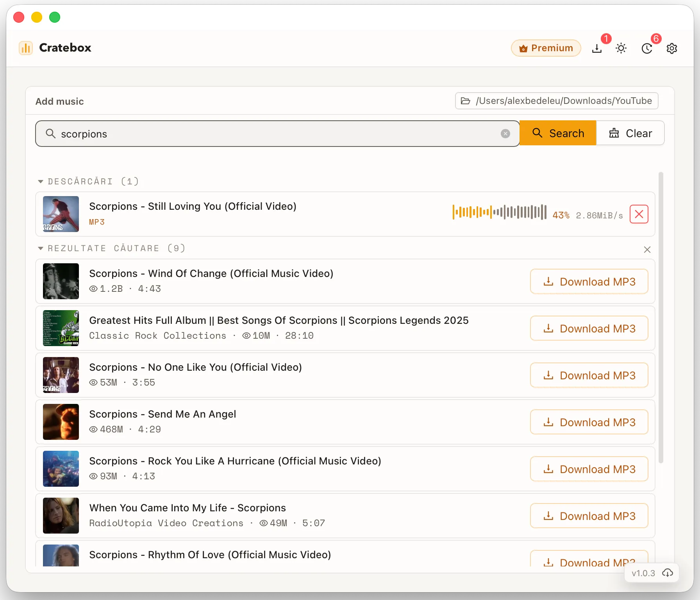Download MP3 for No One Like You
This screenshot has height=600, width=700.
tap(589, 375)
